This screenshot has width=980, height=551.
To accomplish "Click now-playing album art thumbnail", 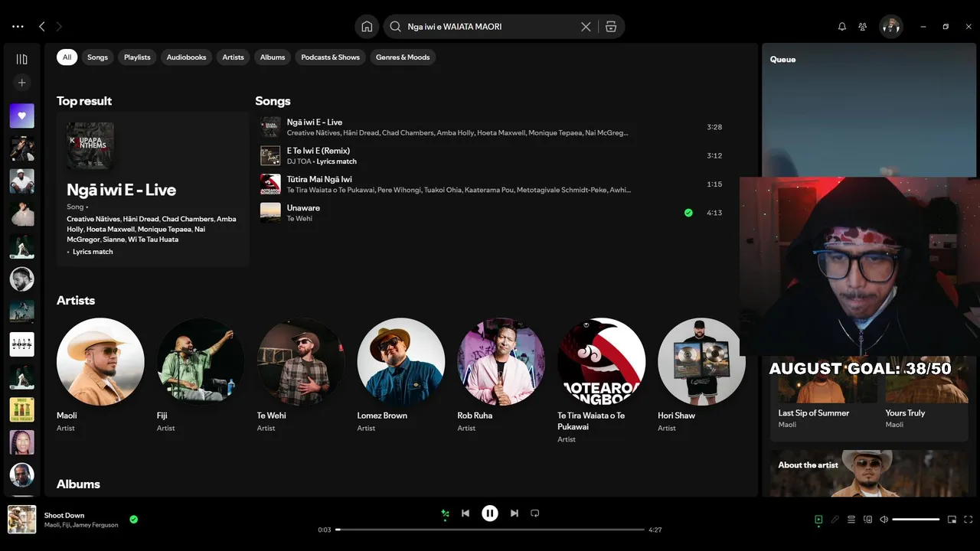I will 21,520.
